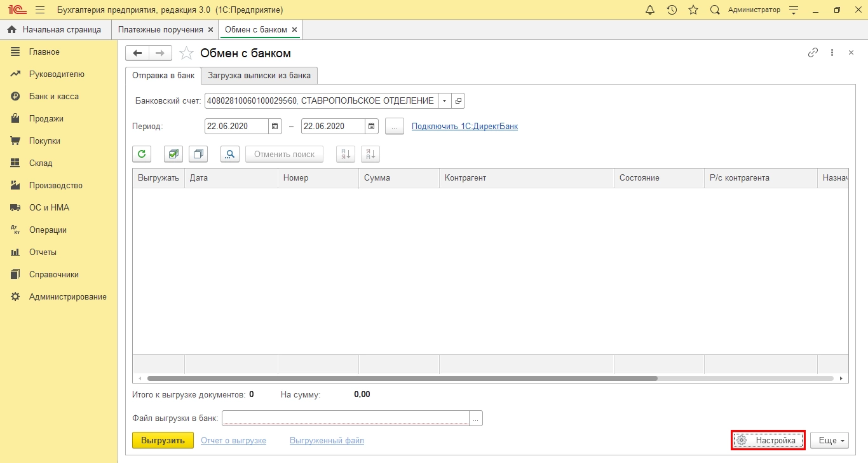Click the horizontal scrollbar of the table
Screen dimensions: 868x463
click(x=402, y=378)
